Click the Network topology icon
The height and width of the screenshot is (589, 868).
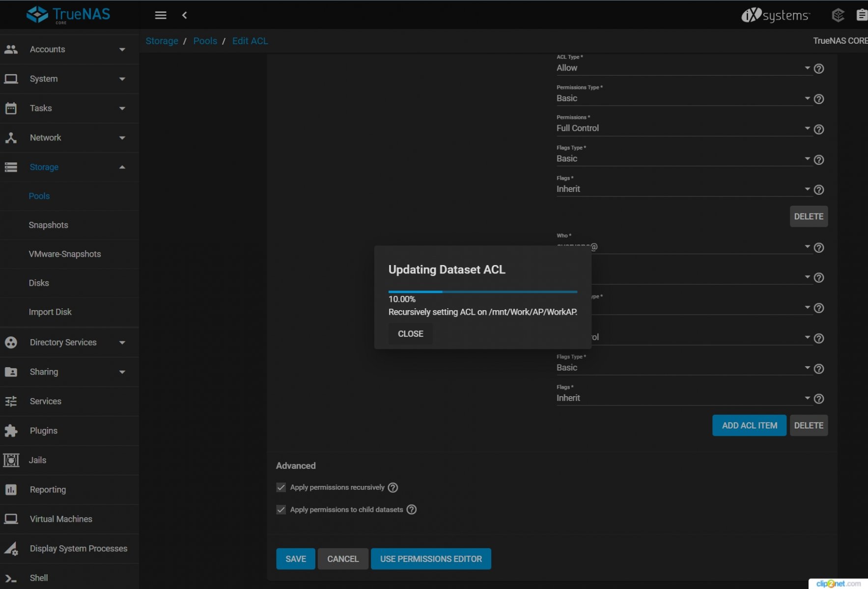pyautogui.click(x=11, y=137)
